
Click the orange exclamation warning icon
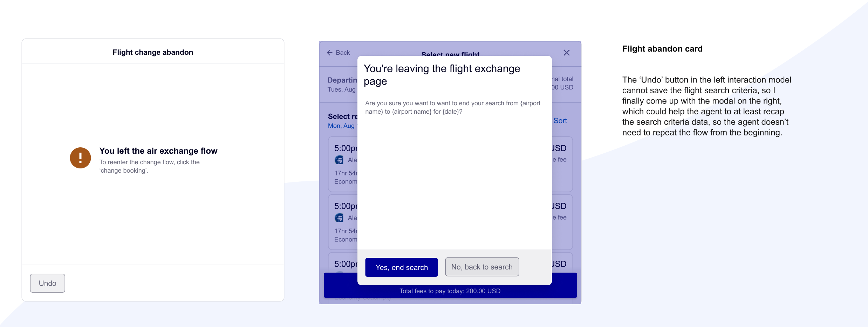tap(80, 158)
